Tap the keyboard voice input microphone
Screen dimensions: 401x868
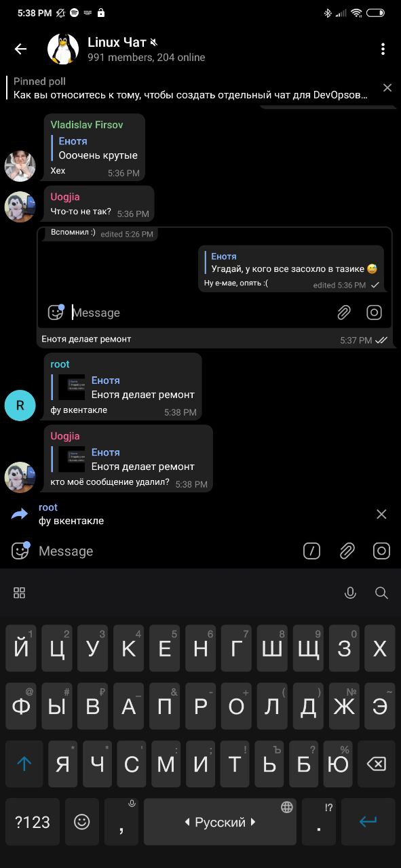tap(350, 593)
